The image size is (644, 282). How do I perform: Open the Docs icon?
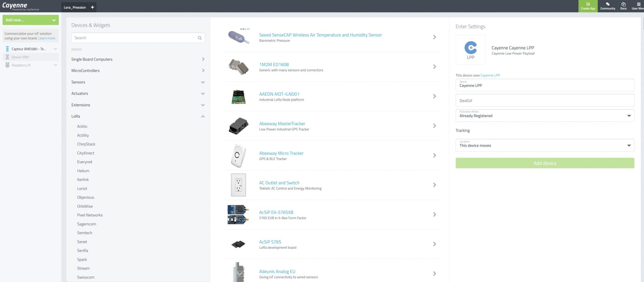coord(623,4)
